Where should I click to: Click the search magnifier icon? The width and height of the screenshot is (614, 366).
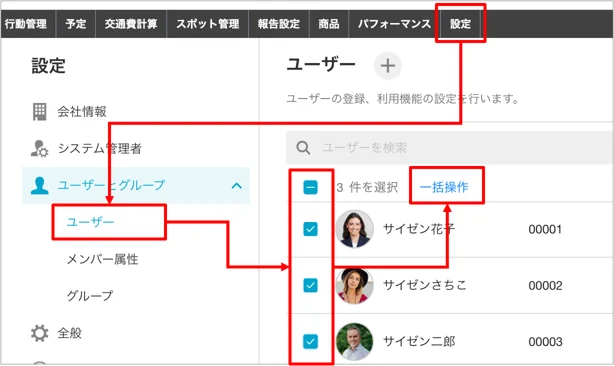(303, 148)
